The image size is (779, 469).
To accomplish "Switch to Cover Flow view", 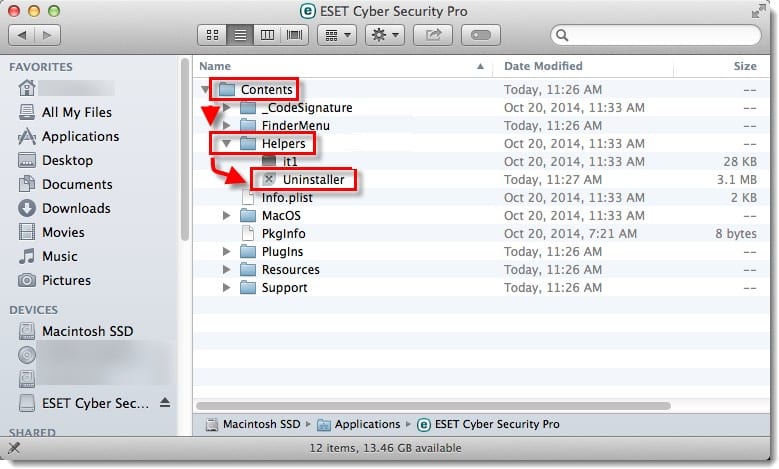I will point(295,35).
